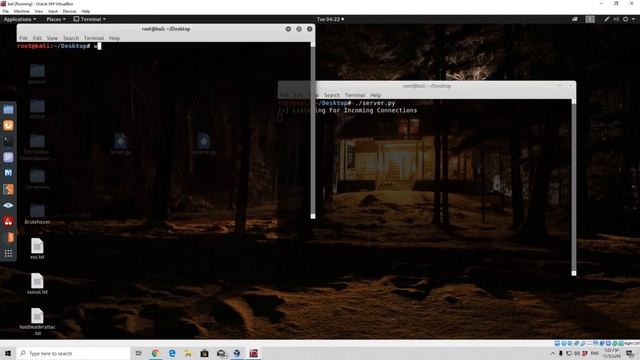Select the xssvul.txt file on the desktop

37,284
